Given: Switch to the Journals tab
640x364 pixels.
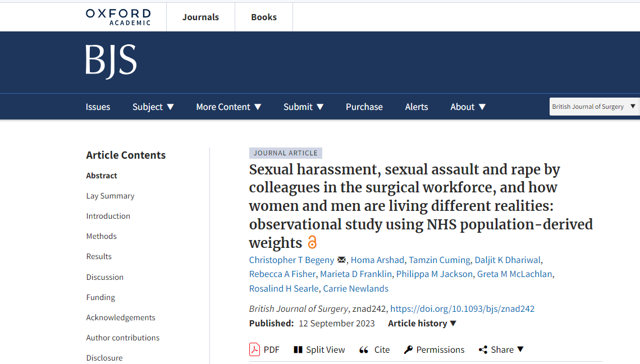Looking at the screenshot, I should click(200, 17).
